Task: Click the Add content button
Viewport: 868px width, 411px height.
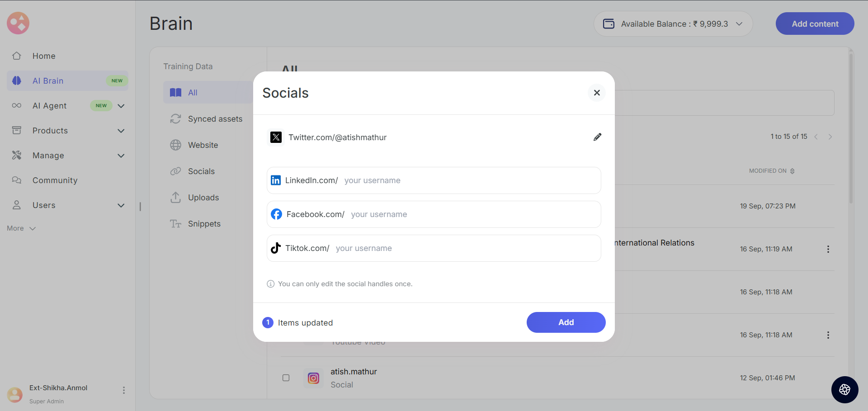Action: [x=815, y=24]
